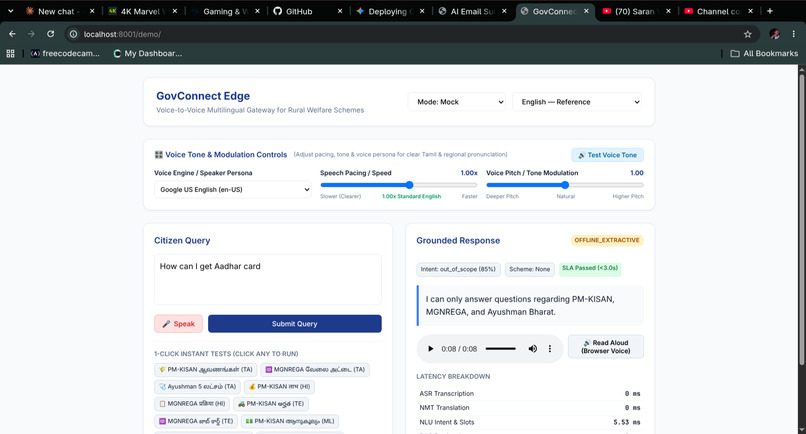The image size is (806, 434).
Task: Run the MGNREGA (TA) instant test
Action: (x=315, y=369)
